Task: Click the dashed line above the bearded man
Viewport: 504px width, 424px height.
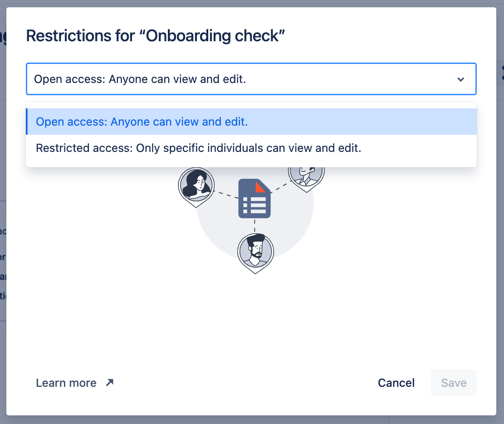Action: point(254,225)
